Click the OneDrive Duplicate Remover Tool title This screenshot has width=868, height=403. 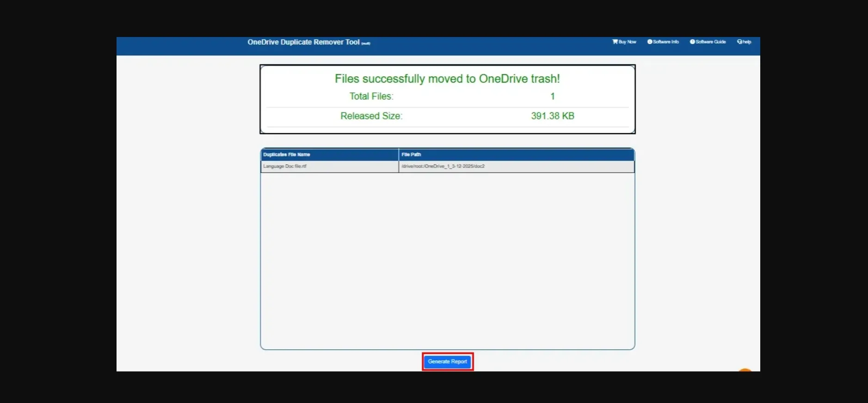303,42
